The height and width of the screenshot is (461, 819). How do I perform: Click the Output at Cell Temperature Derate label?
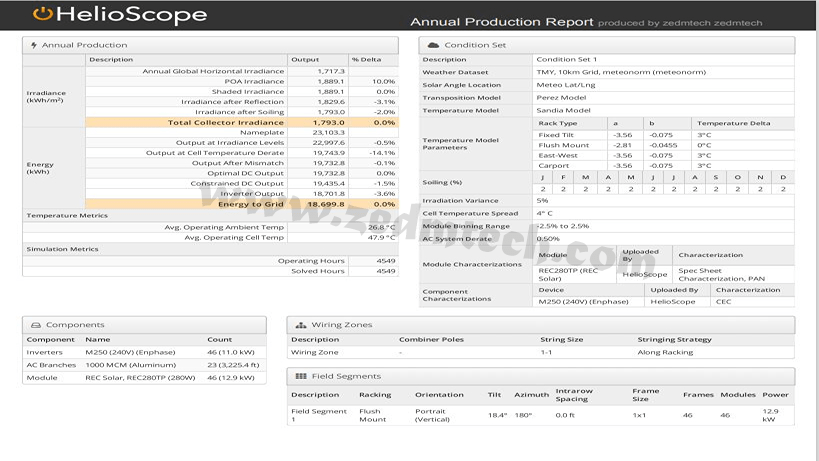pos(215,153)
